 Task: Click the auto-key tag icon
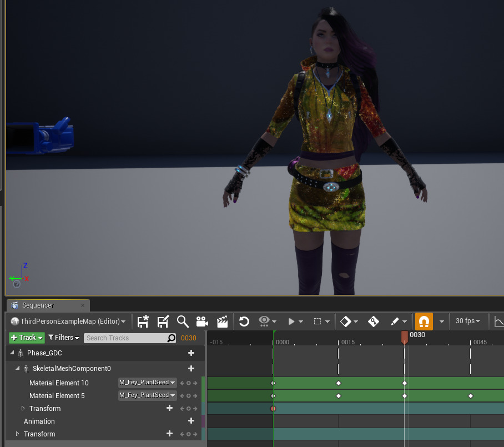coord(374,322)
